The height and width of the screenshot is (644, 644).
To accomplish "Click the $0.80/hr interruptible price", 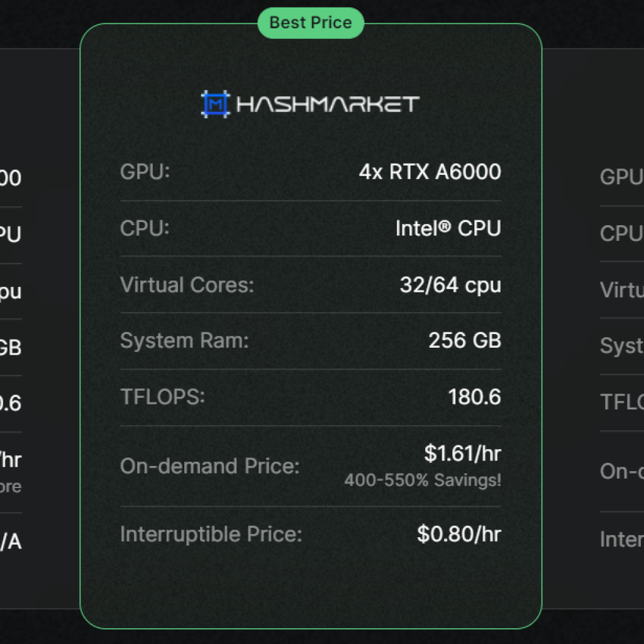I will point(458,534).
